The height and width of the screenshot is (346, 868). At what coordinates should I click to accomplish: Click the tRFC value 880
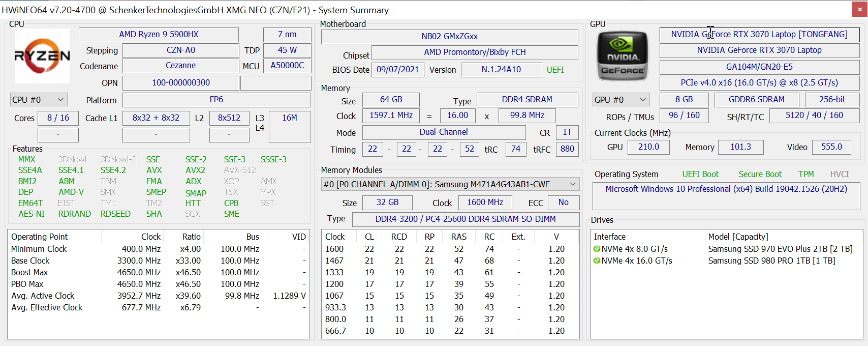pos(567,149)
